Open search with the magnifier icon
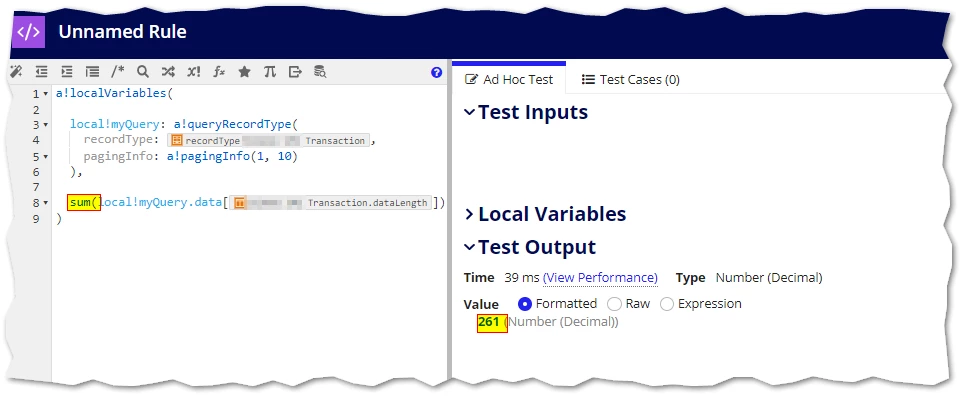Viewport: 962px width, 396px height. pos(143,72)
